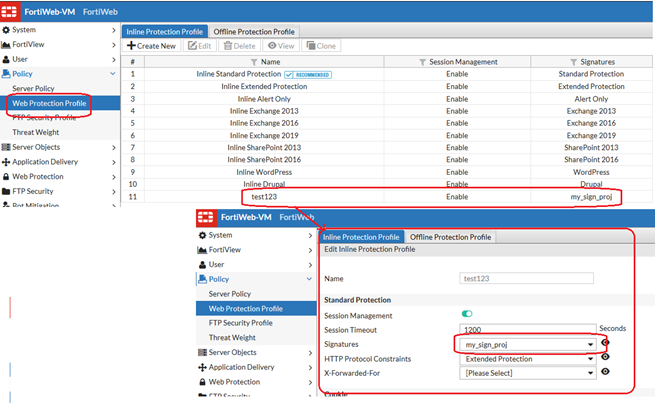Click eye icon next to X-Forwarded-For
This screenshot has width=655, height=403.
coord(605,372)
